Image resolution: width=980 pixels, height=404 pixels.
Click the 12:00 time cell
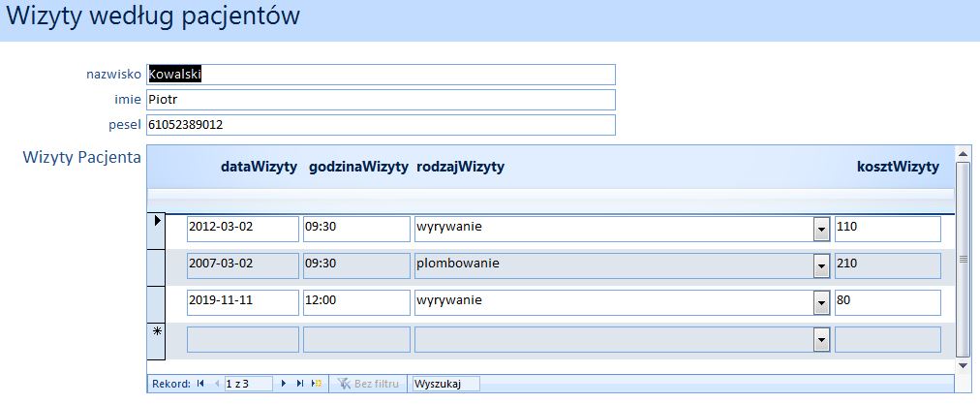coord(357,302)
